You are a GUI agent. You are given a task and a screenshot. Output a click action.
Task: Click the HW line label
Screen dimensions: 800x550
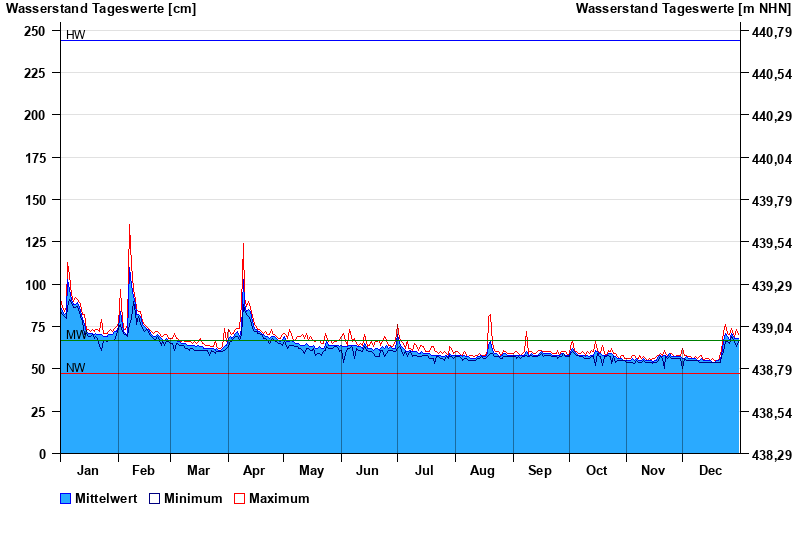pyautogui.click(x=75, y=35)
